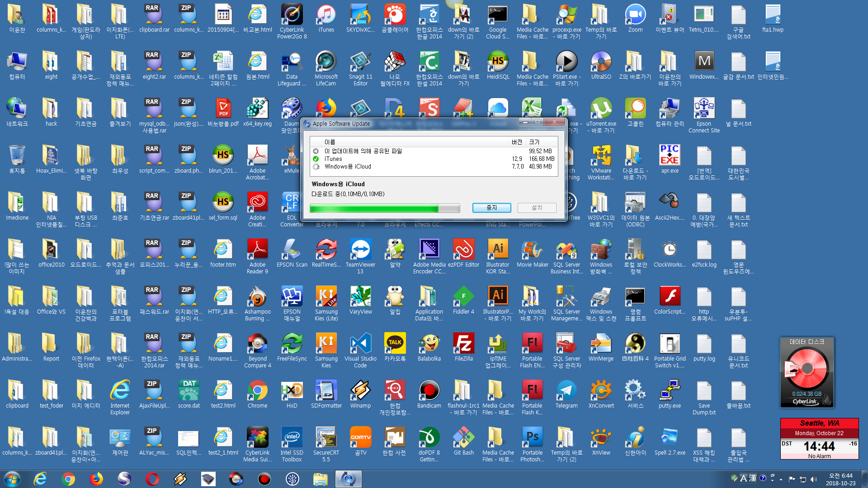
Task: Open the WinMerge desktop icon
Action: pos(601,347)
